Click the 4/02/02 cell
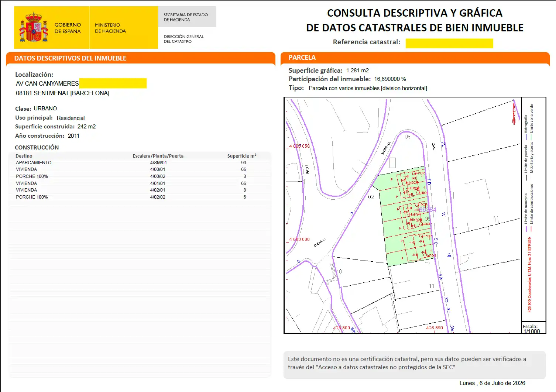 click(158, 197)
